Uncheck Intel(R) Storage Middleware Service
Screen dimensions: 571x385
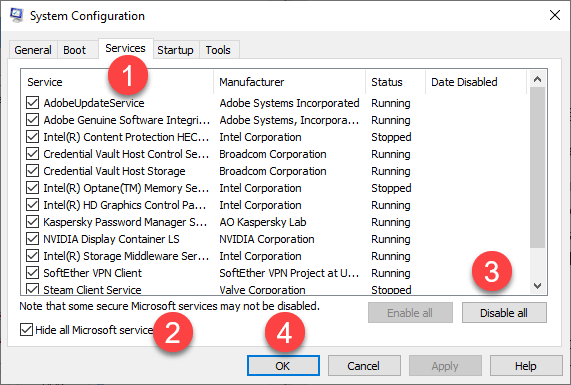tap(32, 256)
